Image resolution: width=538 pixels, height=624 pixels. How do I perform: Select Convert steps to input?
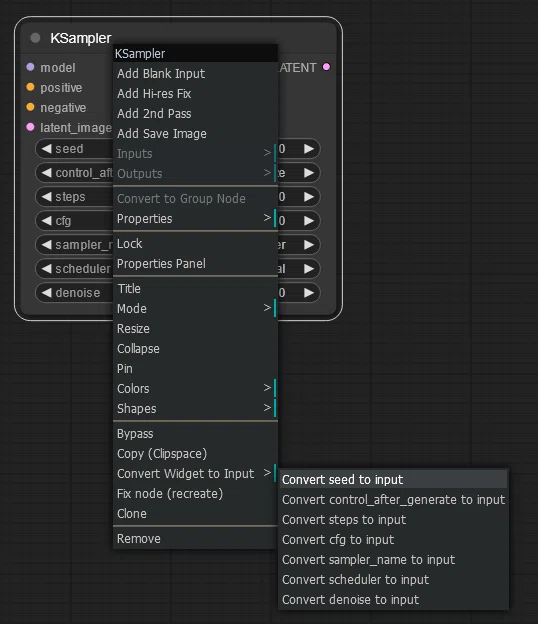(393, 520)
